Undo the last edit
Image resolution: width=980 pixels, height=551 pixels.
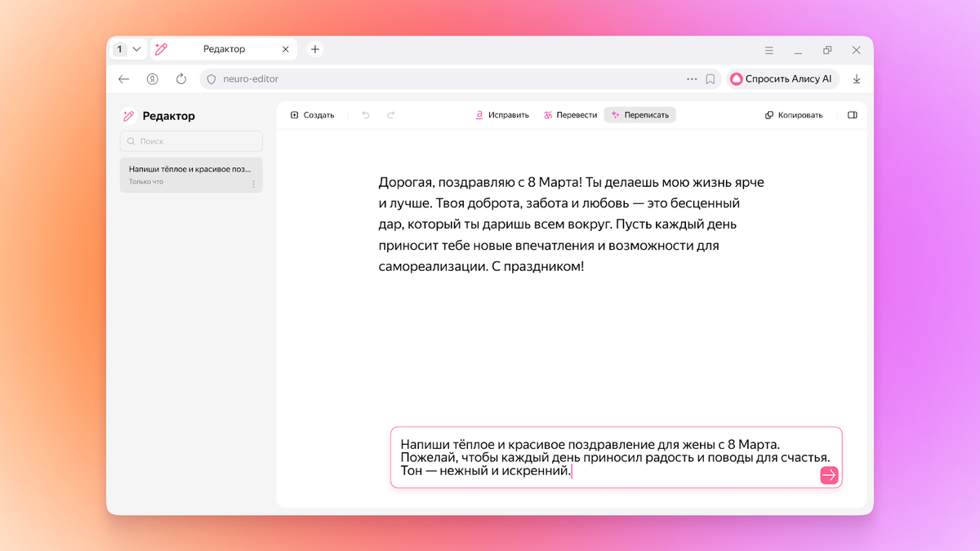[x=365, y=115]
